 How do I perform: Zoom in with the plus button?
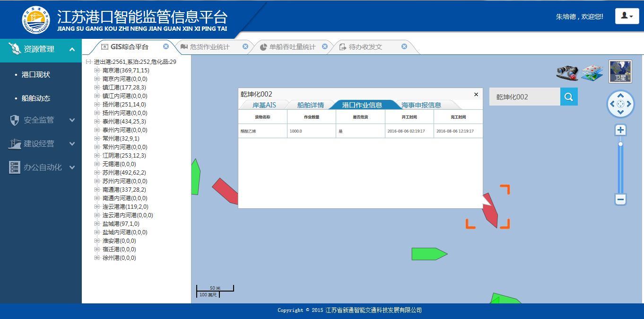tap(621, 130)
